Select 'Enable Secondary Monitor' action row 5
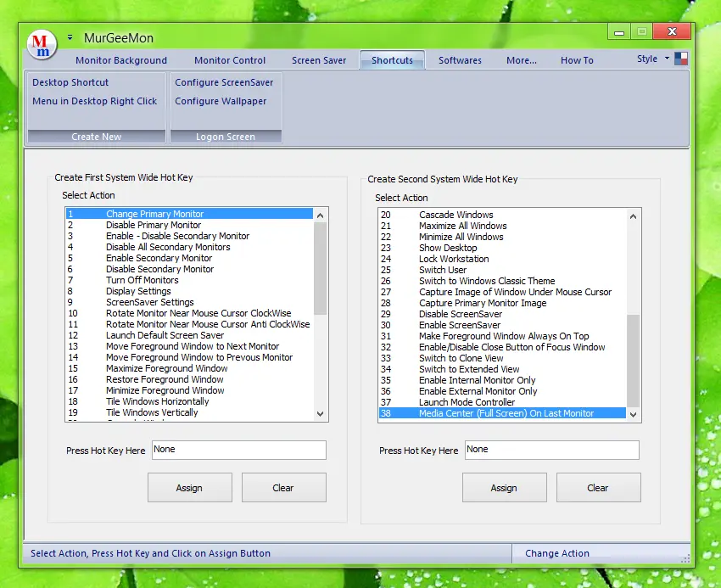This screenshot has width=721, height=588. (189, 258)
